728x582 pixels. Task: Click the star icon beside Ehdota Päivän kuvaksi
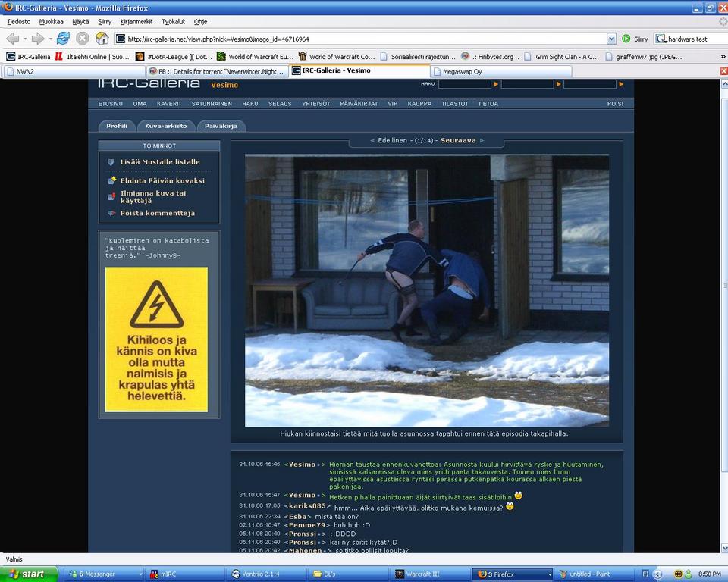(x=111, y=180)
